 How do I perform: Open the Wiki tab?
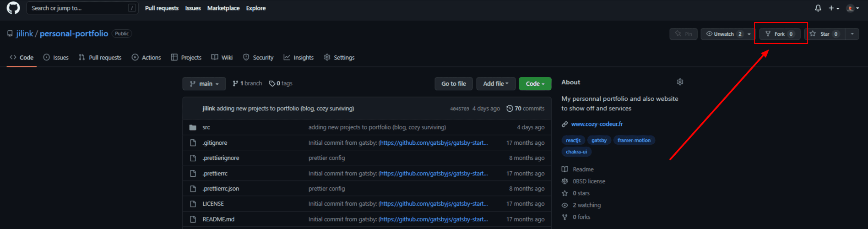(222, 57)
